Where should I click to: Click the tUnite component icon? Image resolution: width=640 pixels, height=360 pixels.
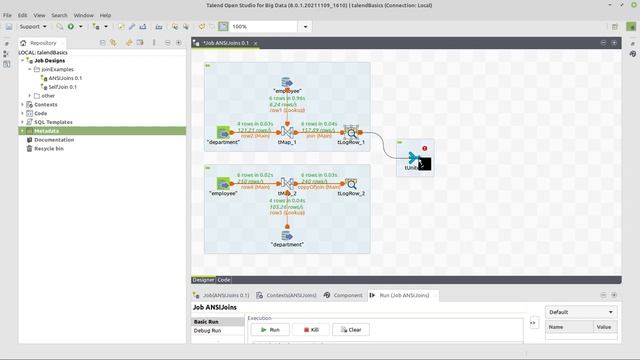pyautogui.click(x=414, y=158)
